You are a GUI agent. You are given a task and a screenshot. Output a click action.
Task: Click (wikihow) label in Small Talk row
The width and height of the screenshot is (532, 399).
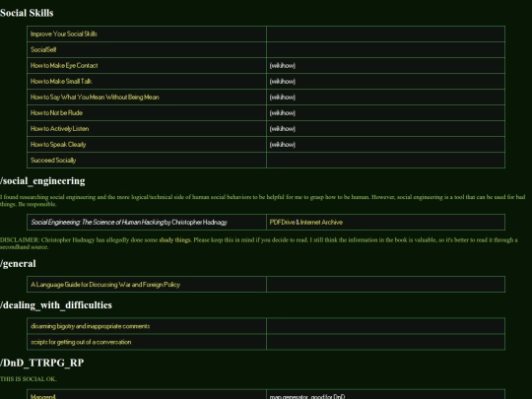click(x=283, y=81)
